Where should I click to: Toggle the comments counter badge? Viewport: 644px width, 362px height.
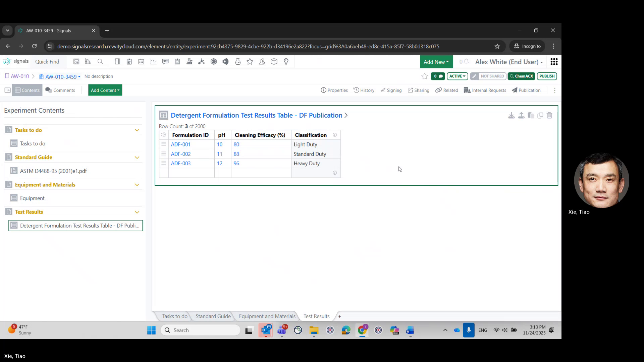pyautogui.click(x=438, y=76)
